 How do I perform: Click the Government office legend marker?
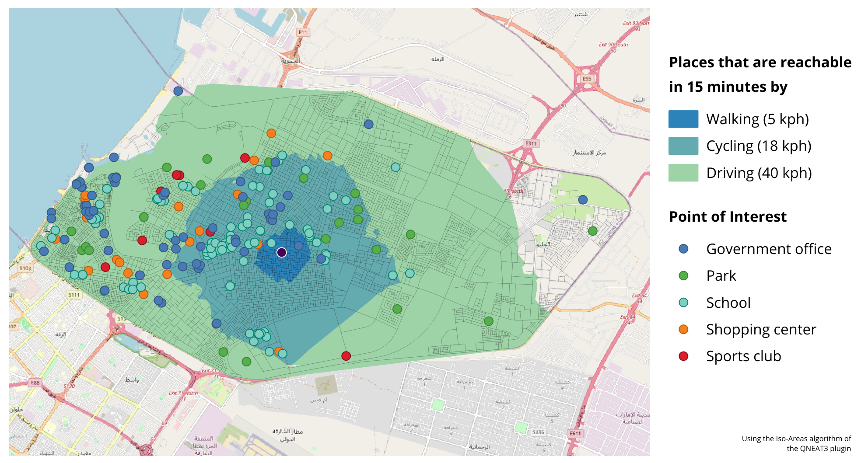(682, 249)
